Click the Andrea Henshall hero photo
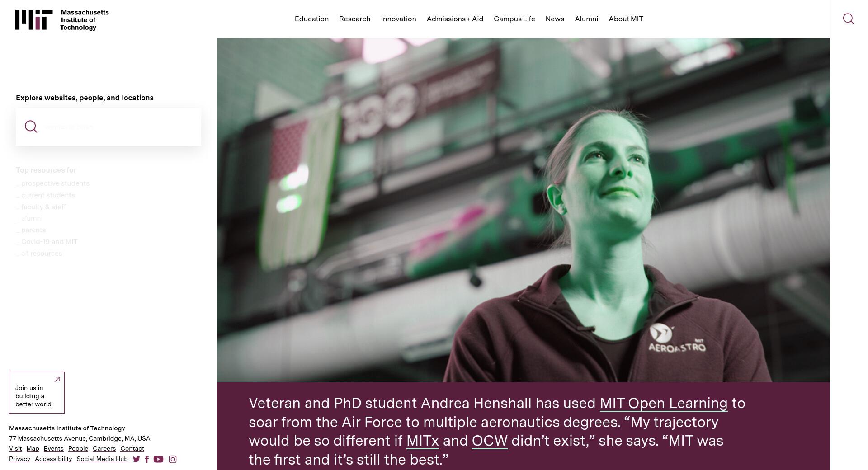The image size is (868, 470). click(524, 210)
